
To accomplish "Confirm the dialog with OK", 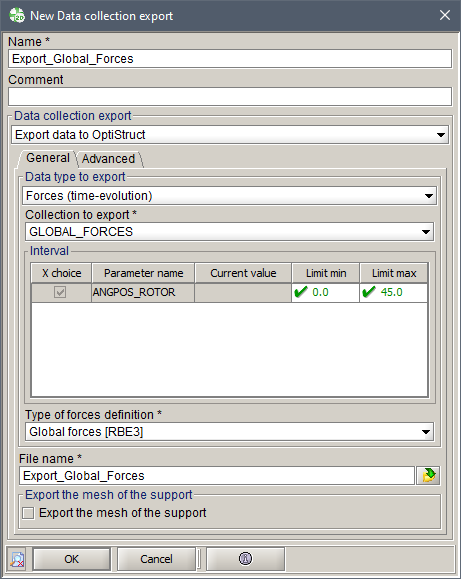I will (x=71, y=559).
